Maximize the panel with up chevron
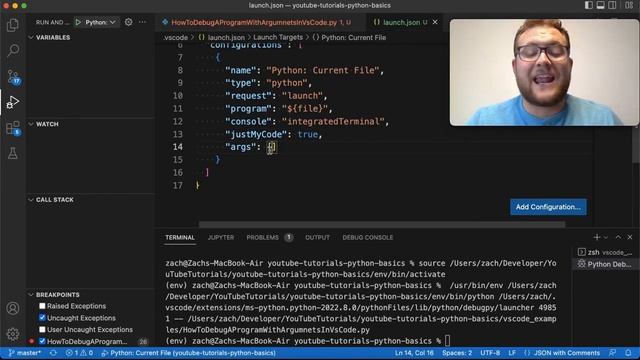This screenshot has height=360, width=640. tap(618, 237)
